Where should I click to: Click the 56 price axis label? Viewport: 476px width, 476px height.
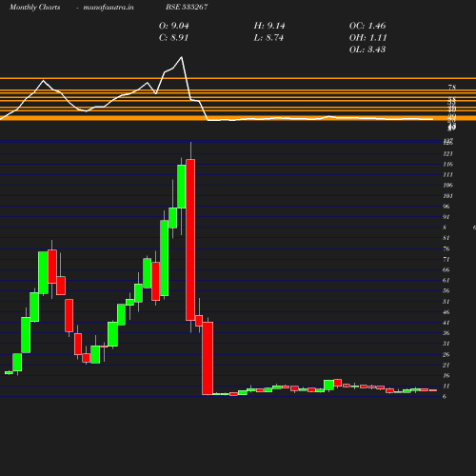pyautogui.click(x=446, y=291)
